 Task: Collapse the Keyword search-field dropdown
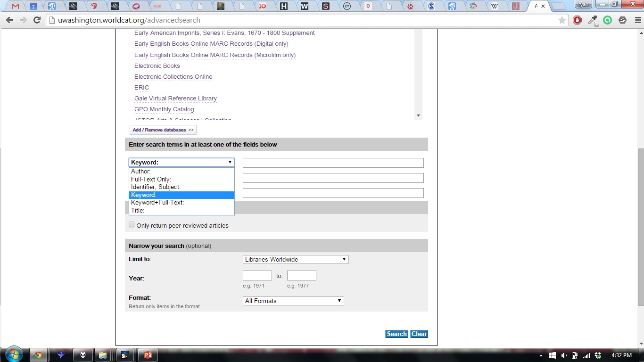182,162
